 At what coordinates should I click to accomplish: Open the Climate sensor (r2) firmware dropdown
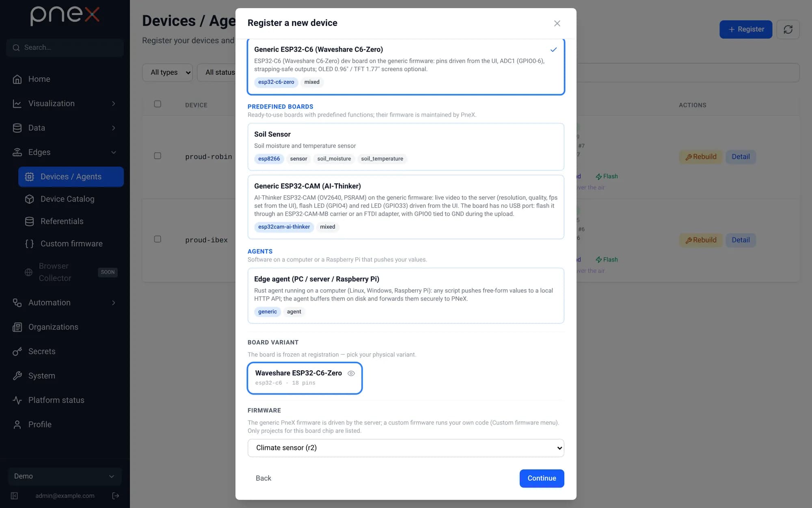[406, 448]
